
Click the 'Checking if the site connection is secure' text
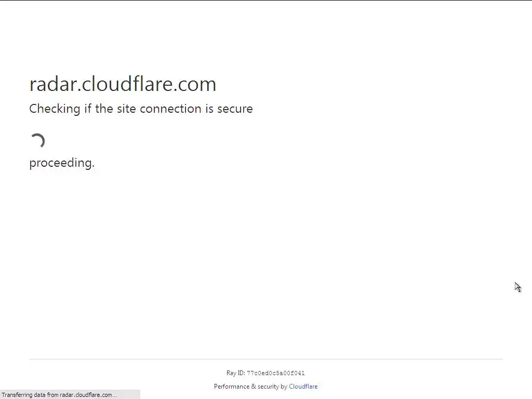[141, 109]
